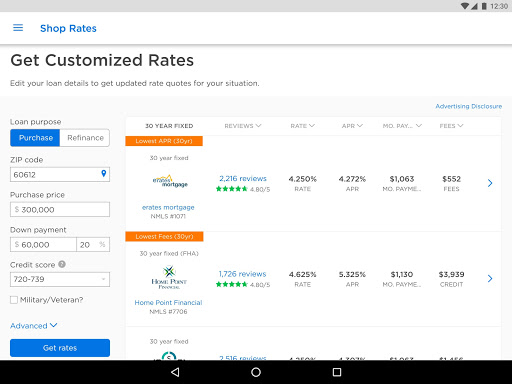Image resolution: width=512 pixels, height=384 pixels.
Task: Tap the Android home circle icon
Action: click(x=256, y=372)
